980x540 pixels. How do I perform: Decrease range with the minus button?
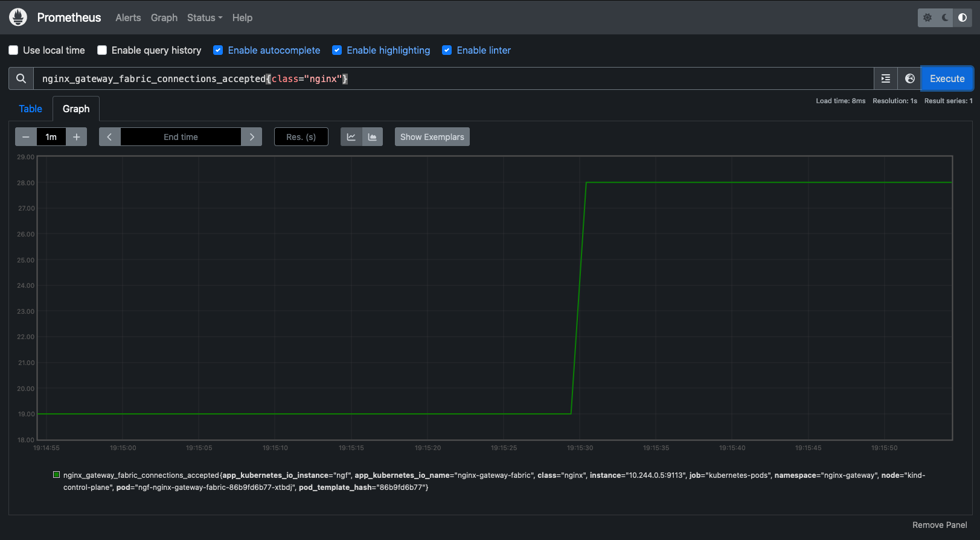point(26,137)
